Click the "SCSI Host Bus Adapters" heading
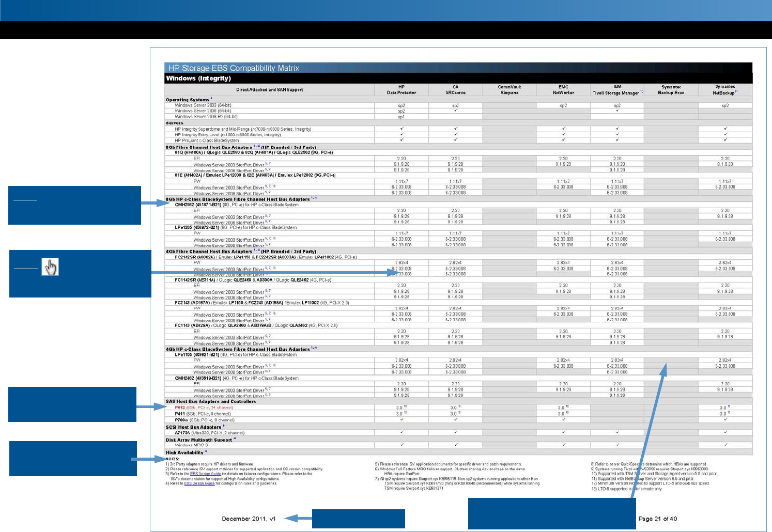 195,427
